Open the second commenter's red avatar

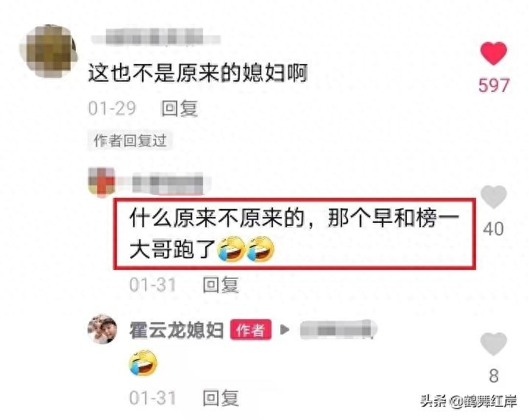click(102, 182)
